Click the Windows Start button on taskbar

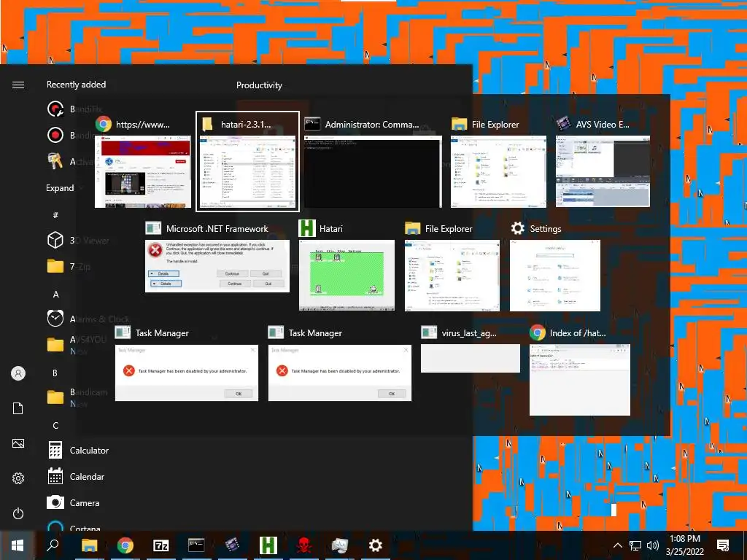coord(18,545)
